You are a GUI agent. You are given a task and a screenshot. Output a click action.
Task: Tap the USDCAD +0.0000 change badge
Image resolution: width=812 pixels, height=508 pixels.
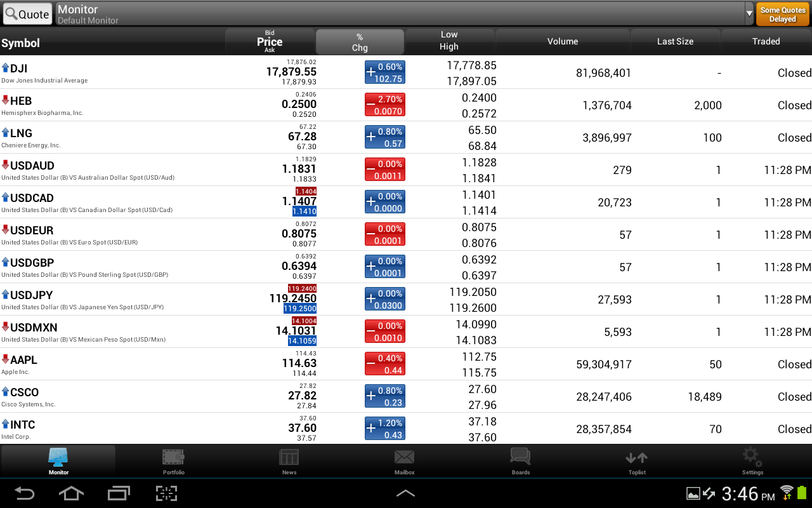[x=384, y=202]
